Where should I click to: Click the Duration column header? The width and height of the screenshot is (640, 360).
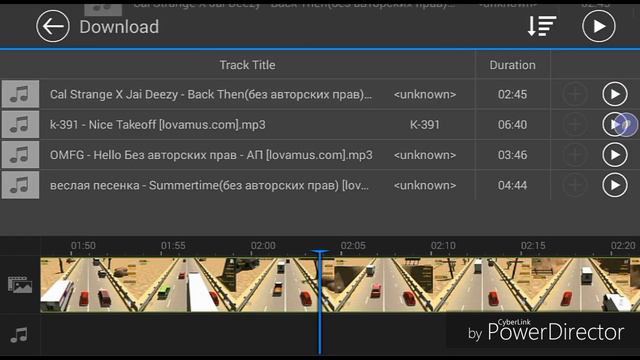[512, 65]
